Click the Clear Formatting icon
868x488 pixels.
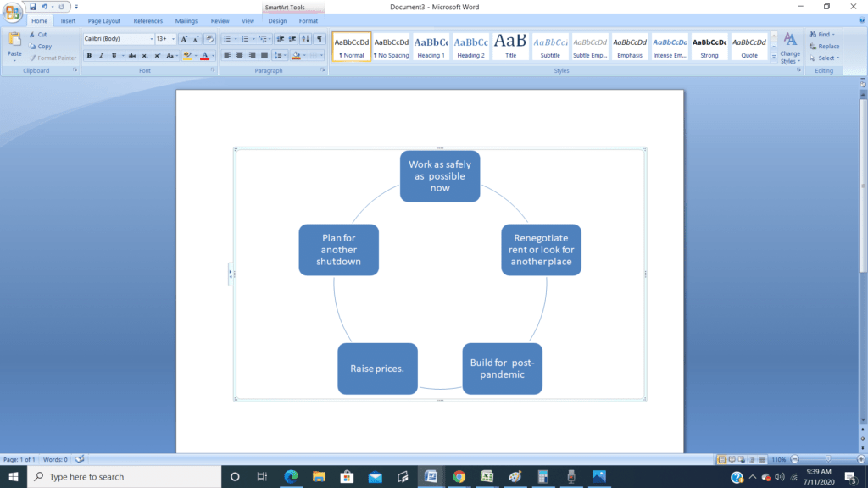point(209,39)
